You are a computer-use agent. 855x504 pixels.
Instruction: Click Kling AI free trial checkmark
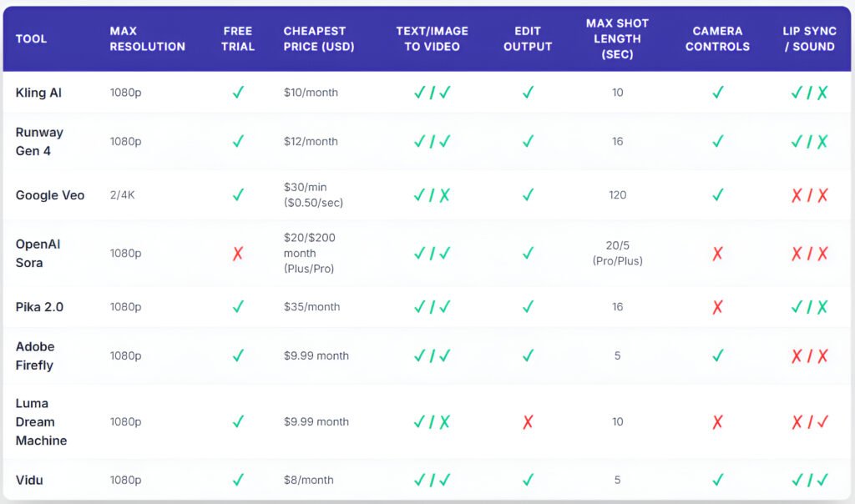point(238,93)
